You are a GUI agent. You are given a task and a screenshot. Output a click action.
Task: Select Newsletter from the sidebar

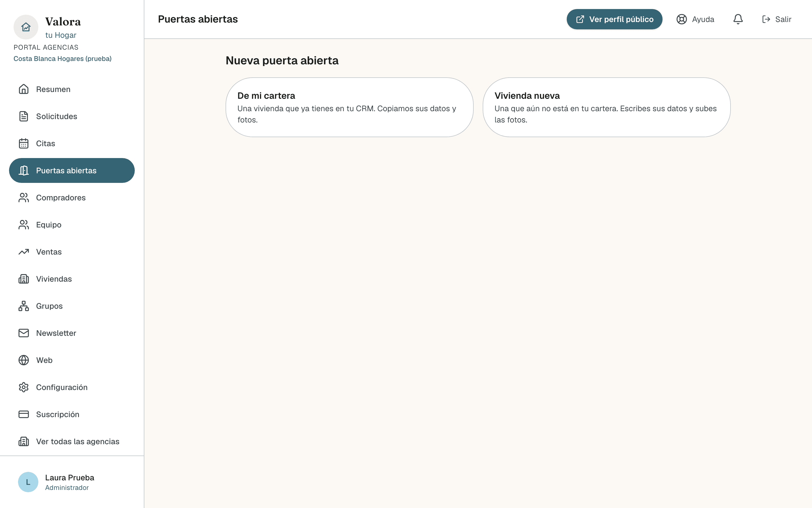72,333
